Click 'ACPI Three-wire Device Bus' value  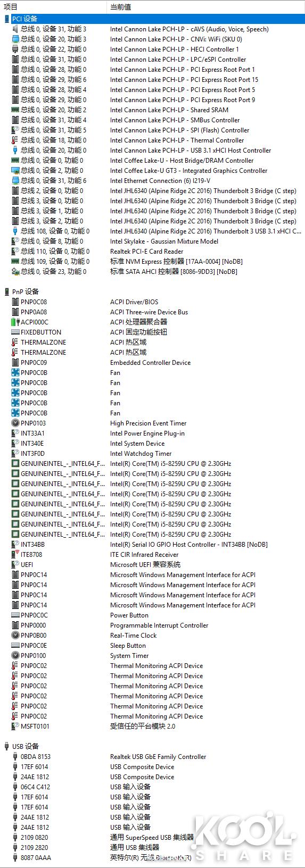tap(149, 312)
